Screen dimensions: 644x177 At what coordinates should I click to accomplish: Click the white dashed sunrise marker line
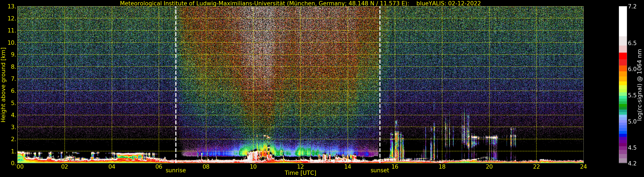[176, 85]
